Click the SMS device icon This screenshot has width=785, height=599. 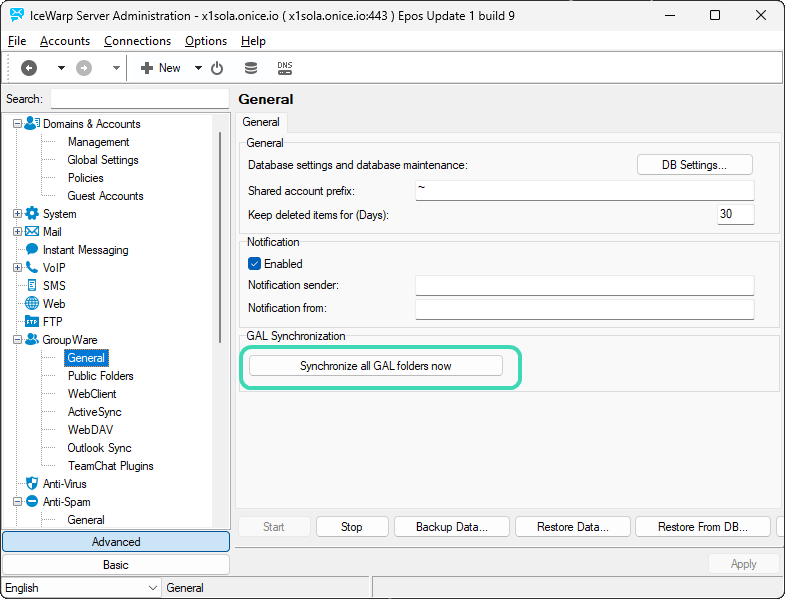(x=32, y=285)
